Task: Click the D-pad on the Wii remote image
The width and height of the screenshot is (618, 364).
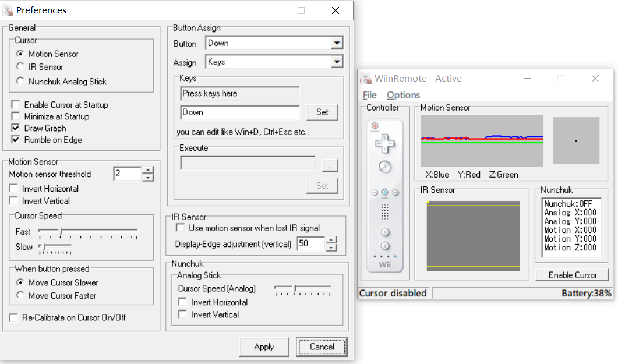Action: point(384,143)
